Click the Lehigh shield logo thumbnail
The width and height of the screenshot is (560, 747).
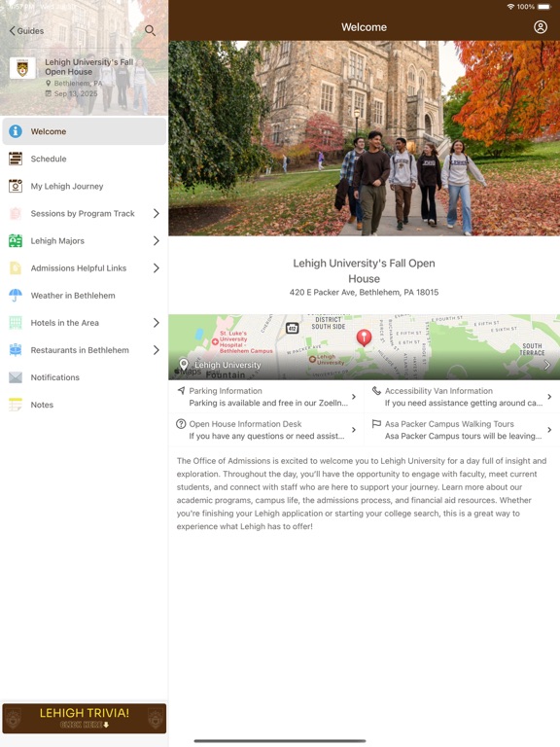(22, 68)
